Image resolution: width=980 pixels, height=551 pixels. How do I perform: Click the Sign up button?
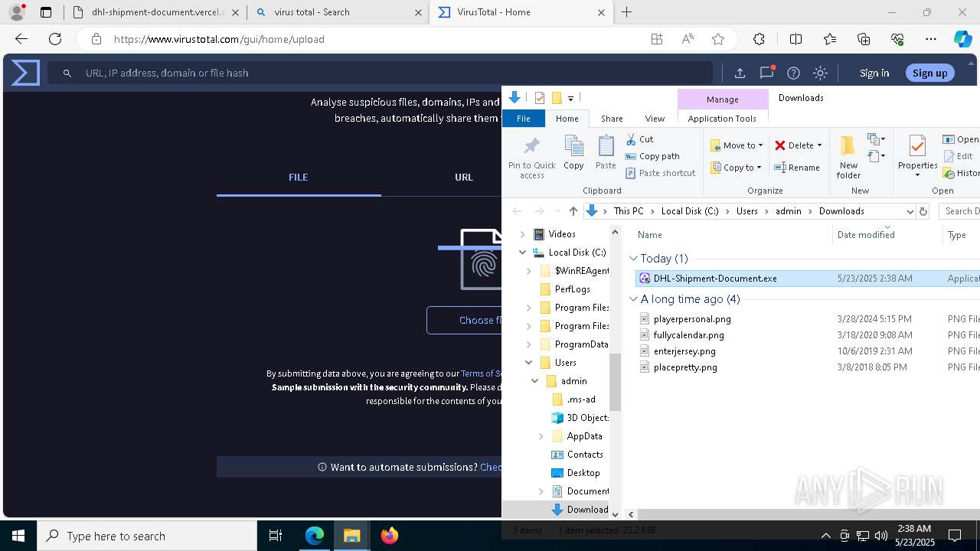pyautogui.click(x=929, y=73)
